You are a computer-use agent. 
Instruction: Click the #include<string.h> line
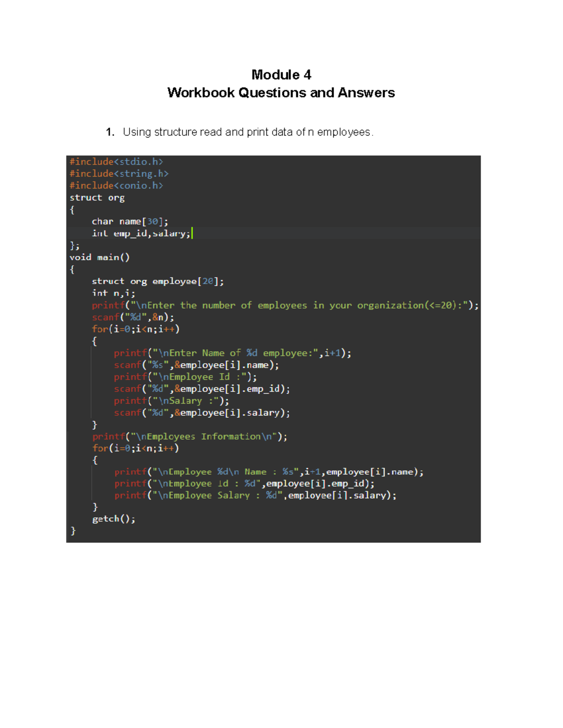pos(118,173)
